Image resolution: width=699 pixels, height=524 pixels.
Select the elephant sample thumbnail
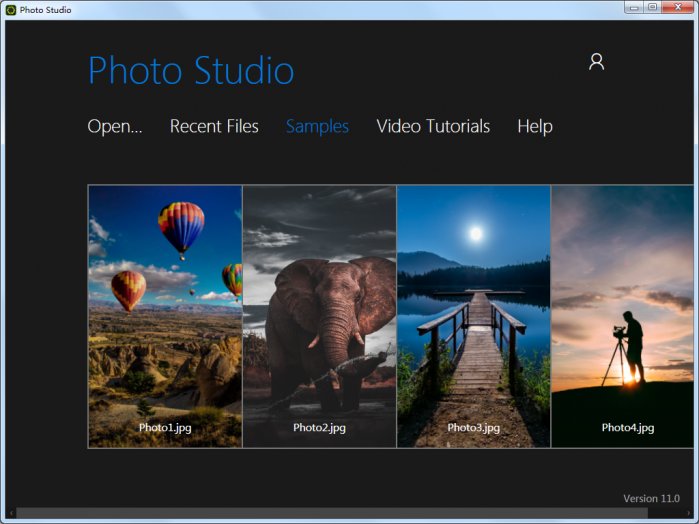319,315
